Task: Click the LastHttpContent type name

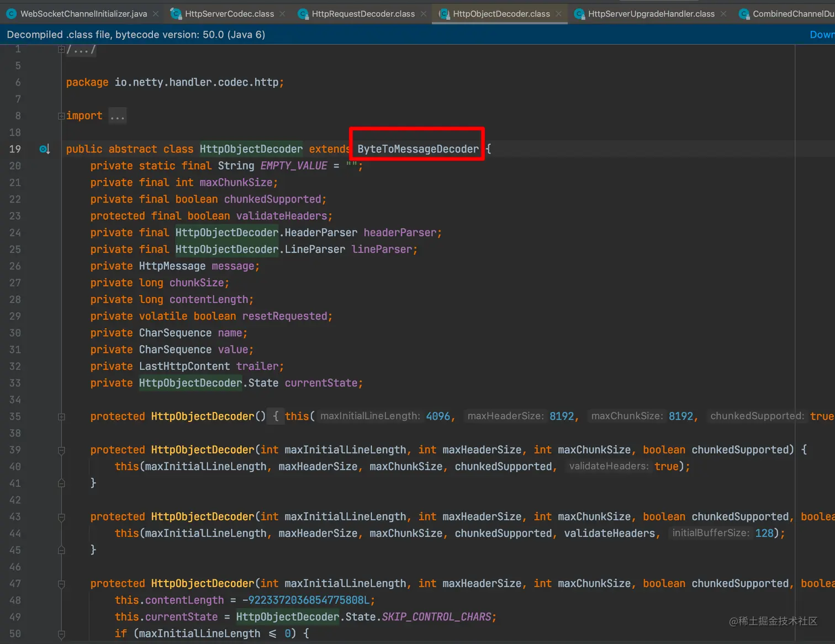Action: 184,366
